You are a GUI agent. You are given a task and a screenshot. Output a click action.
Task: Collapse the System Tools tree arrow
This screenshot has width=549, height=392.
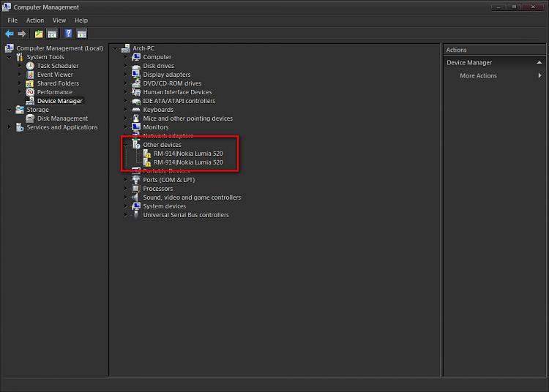coord(10,57)
